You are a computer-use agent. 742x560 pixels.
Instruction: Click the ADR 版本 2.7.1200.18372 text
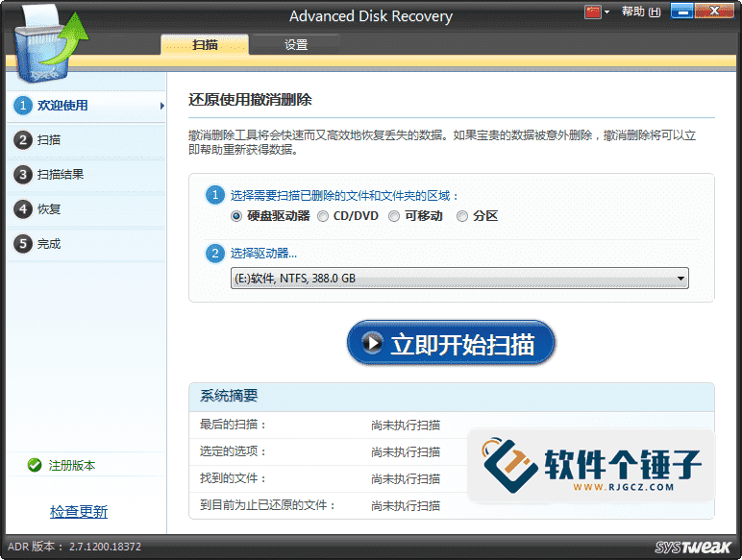74,547
